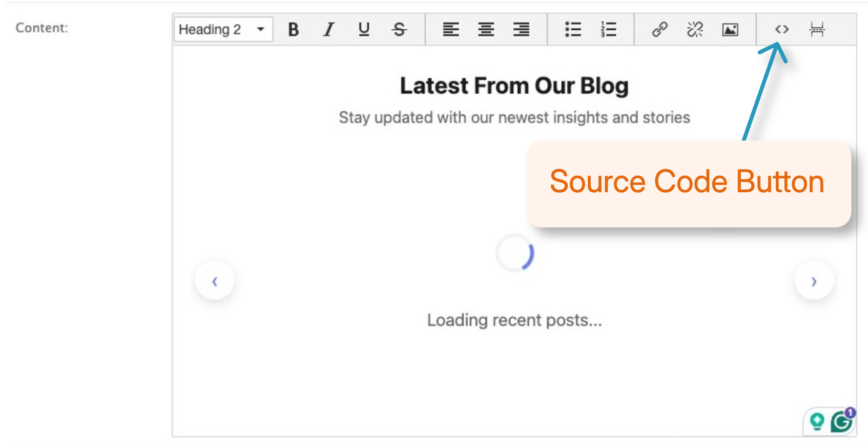Screen dimensions: 868x446
Task: Insert a hyperlink
Action: (x=659, y=29)
